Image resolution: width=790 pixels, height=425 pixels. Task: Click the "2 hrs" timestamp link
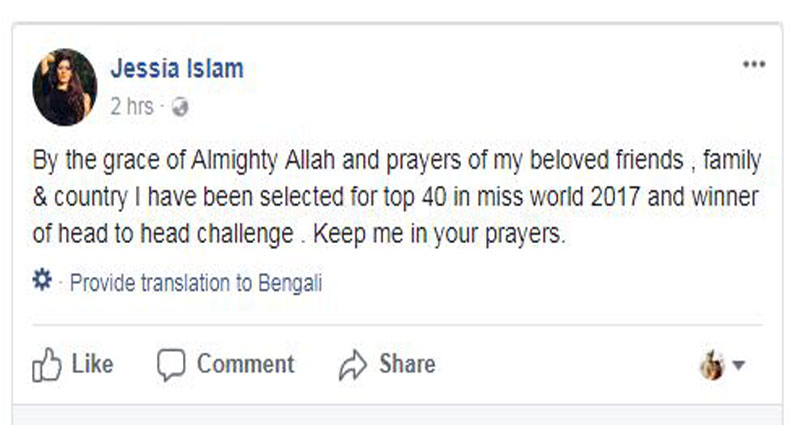point(131,106)
